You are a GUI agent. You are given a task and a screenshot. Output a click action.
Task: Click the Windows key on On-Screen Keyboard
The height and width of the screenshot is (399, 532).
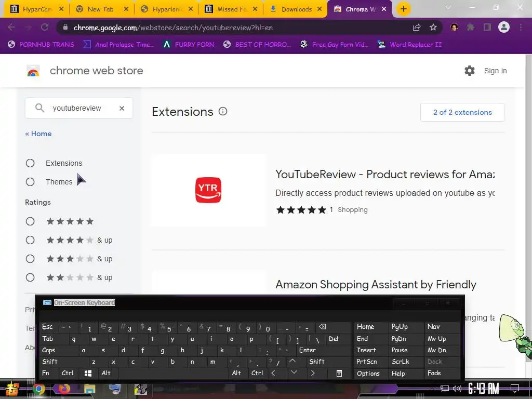88,373
